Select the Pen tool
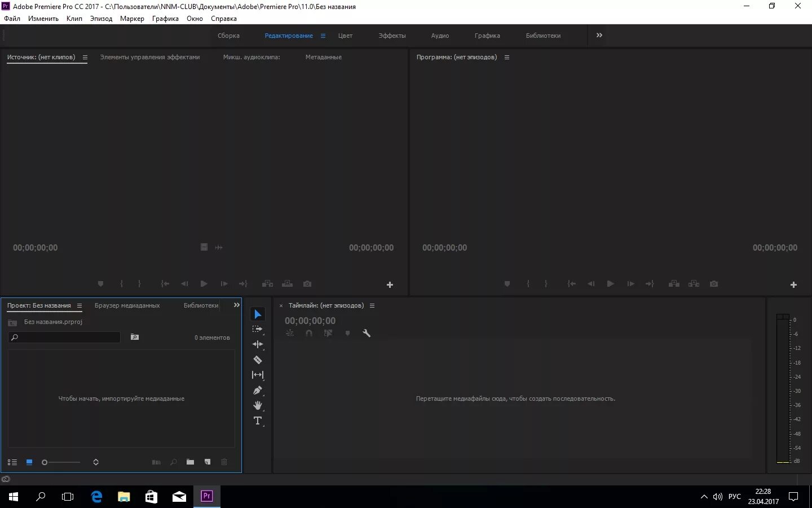The height and width of the screenshot is (508, 812). pyautogui.click(x=258, y=390)
